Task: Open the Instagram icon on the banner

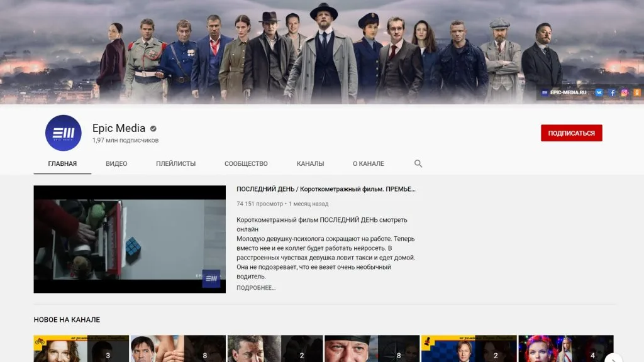Action: tap(625, 92)
